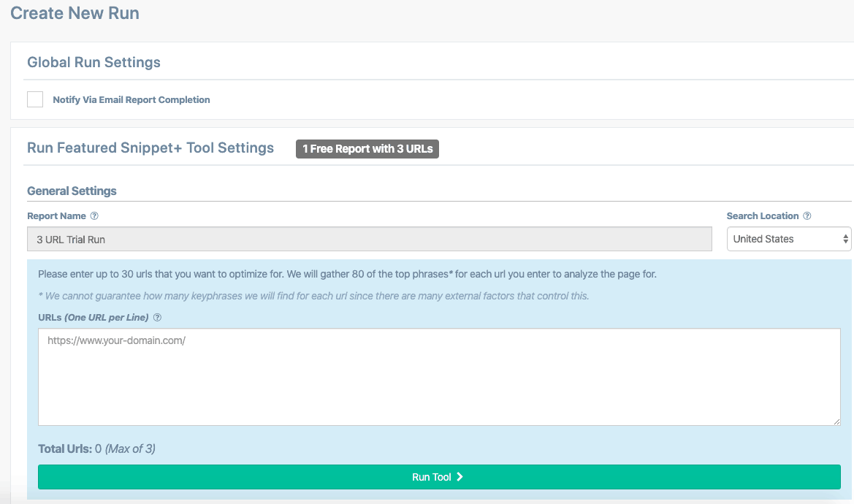Click the keyphrases guarantee disclaimer text
Viewport: 854px width, 504px height.
coord(313,296)
